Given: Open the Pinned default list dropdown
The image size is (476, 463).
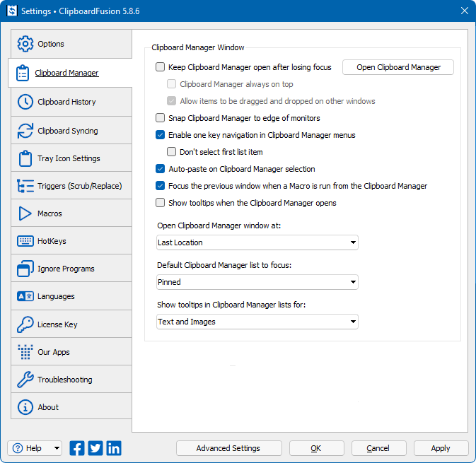Looking at the screenshot, I should (x=257, y=282).
